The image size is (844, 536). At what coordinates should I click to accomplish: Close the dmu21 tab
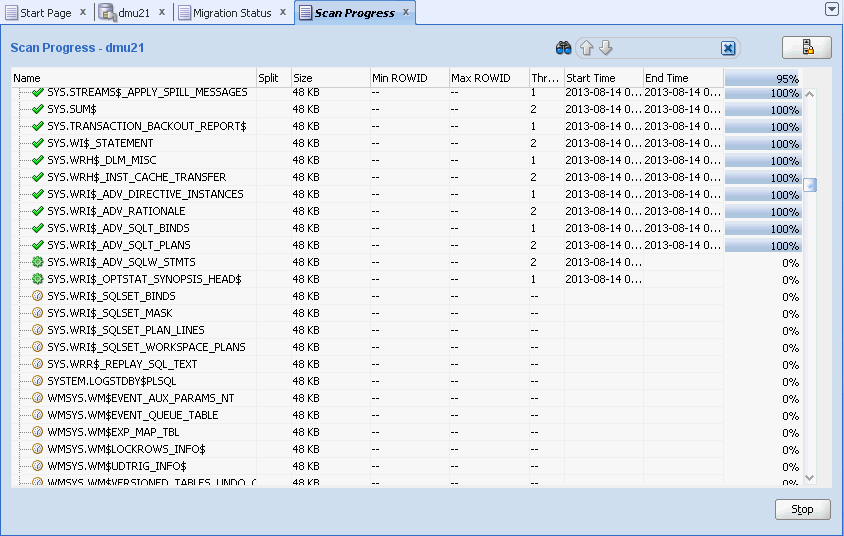click(x=161, y=12)
